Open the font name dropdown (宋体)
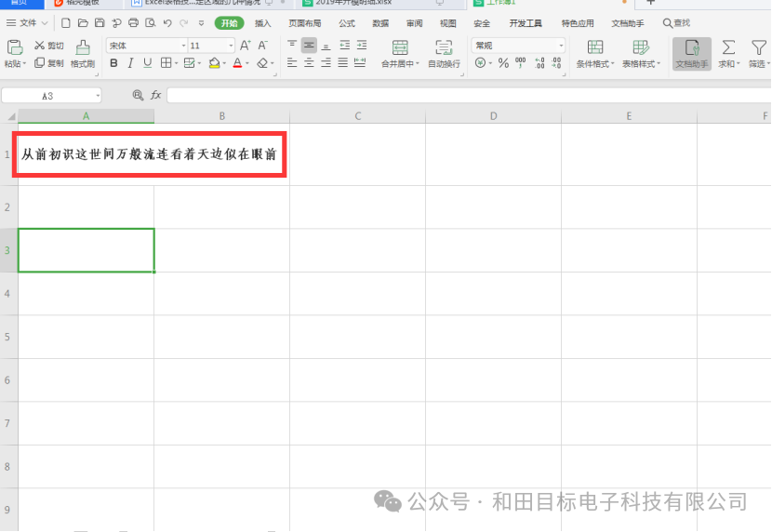Image resolution: width=772 pixels, height=532 pixels. coord(183,46)
